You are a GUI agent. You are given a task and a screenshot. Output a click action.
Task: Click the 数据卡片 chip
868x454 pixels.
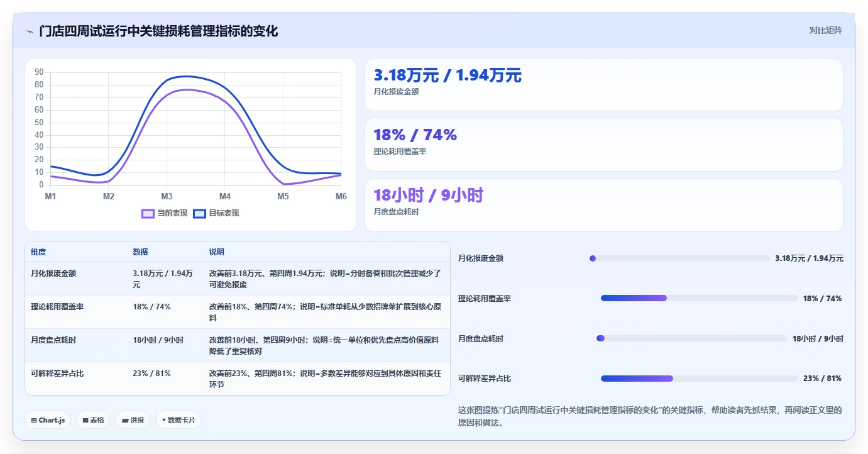(179, 420)
